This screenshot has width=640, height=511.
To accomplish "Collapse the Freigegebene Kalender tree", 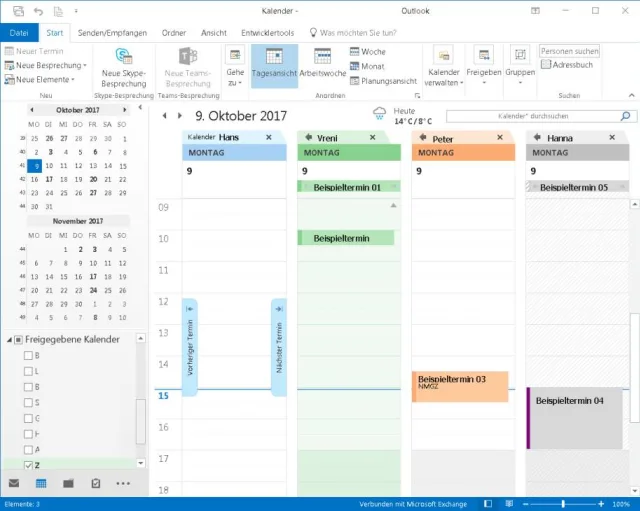I will click(9, 340).
